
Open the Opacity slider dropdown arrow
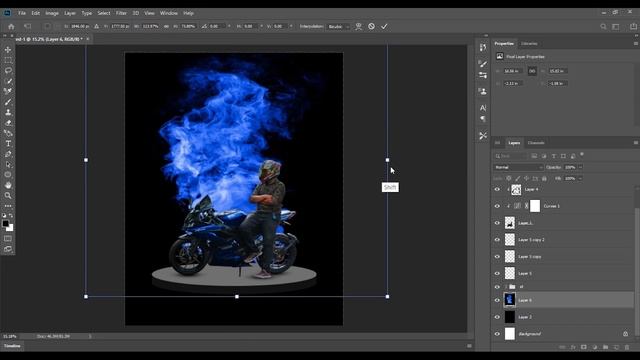click(580, 167)
